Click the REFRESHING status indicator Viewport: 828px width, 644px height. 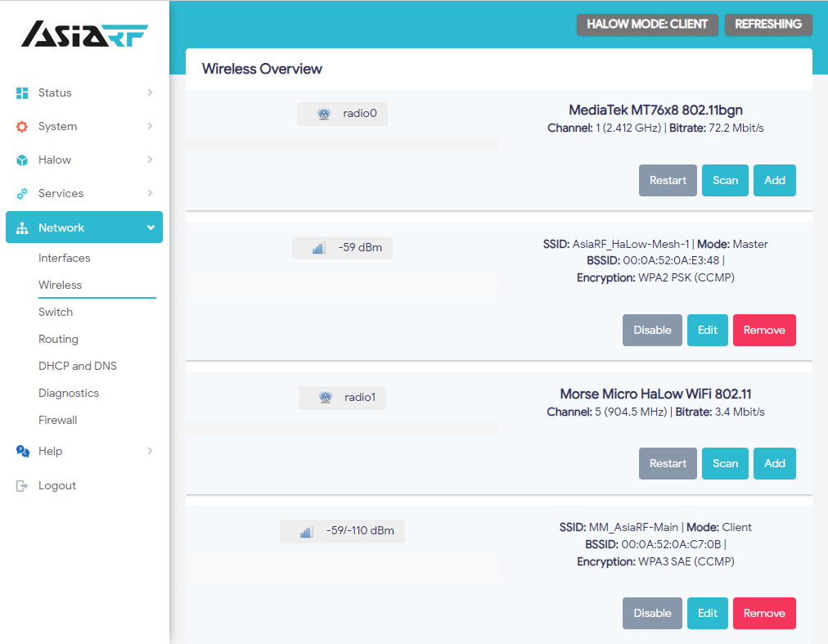[x=767, y=25]
